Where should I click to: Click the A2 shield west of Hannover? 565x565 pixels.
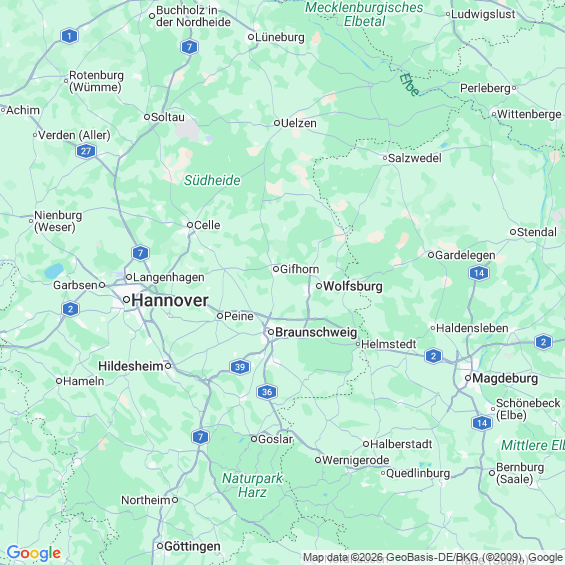(x=70, y=309)
